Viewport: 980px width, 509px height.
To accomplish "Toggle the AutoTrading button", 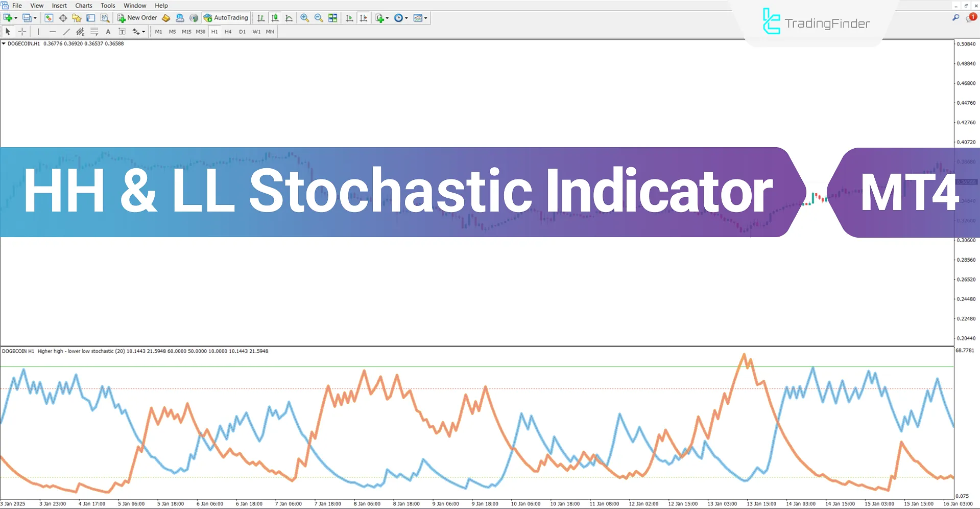I will (x=226, y=18).
